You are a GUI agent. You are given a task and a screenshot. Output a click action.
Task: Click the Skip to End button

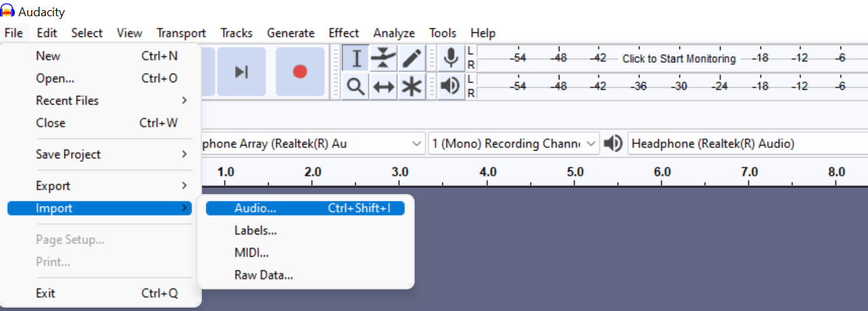point(241,72)
